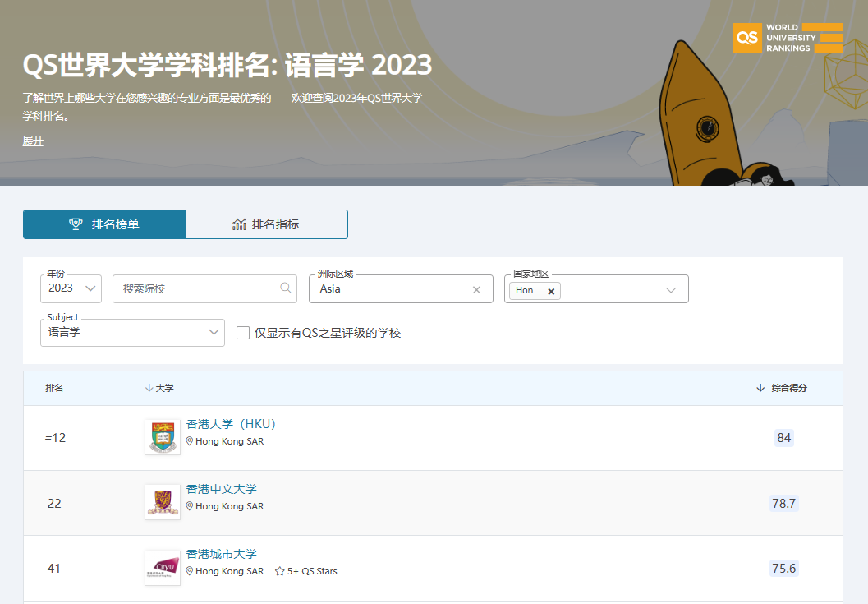Click the chart icon on 排名指标 tab
Screen dimensions: 868x604
[x=239, y=224]
